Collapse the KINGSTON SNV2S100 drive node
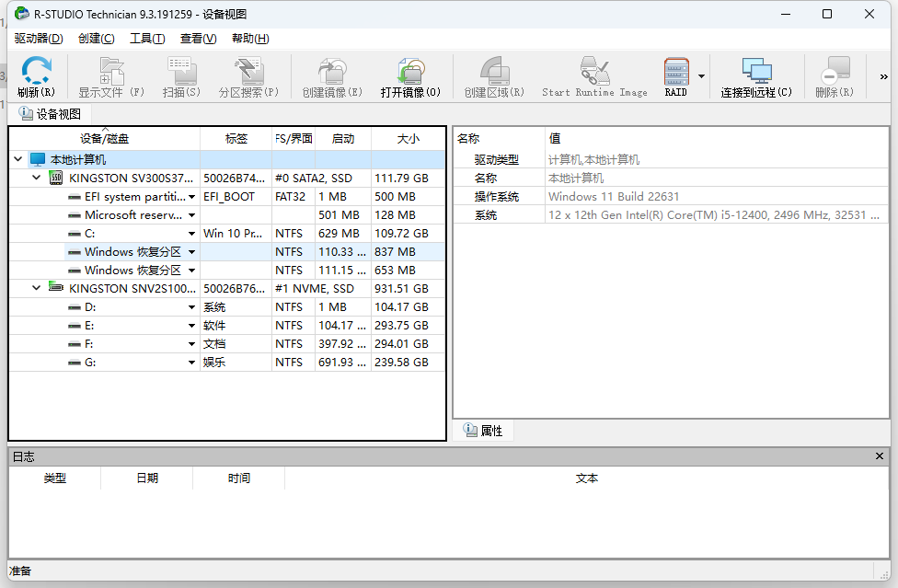This screenshot has height=588, width=898. point(37,287)
